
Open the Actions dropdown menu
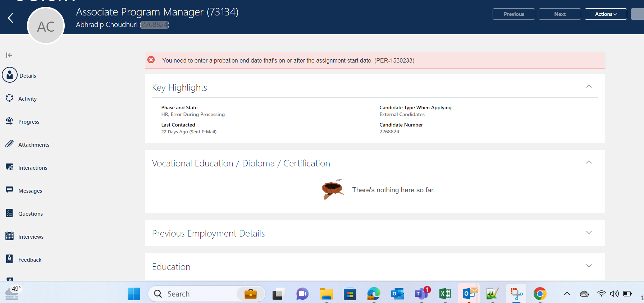point(606,14)
